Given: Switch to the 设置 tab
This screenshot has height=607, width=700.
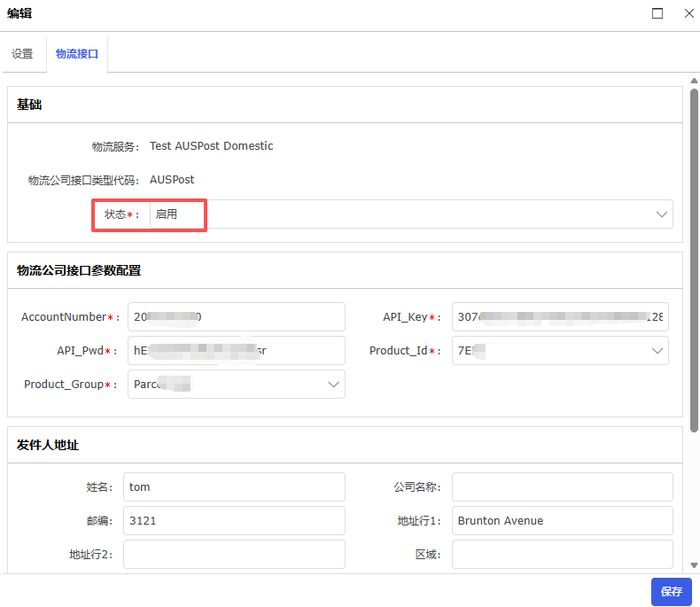Looking at the screenshot, I should point(22,54).
